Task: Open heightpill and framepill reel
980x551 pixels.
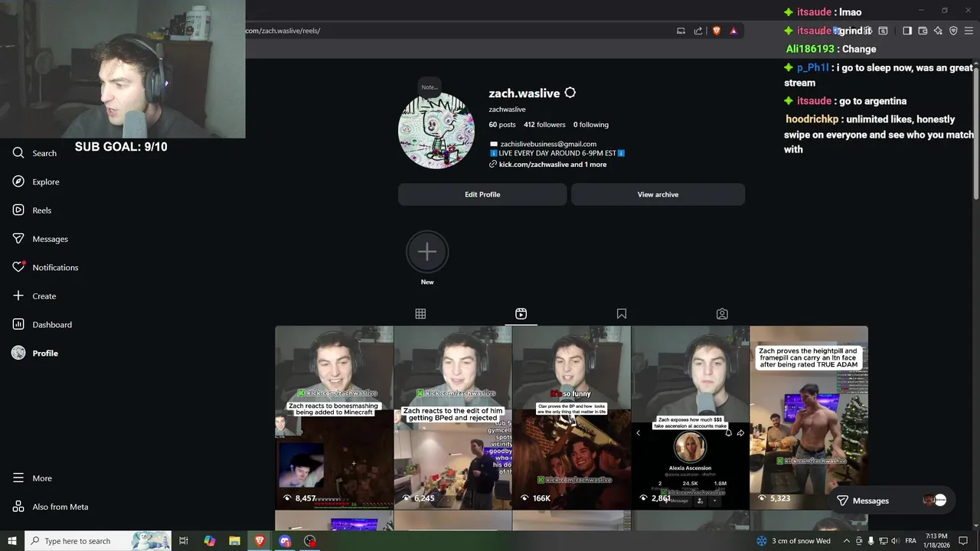Action: [808, 418]
